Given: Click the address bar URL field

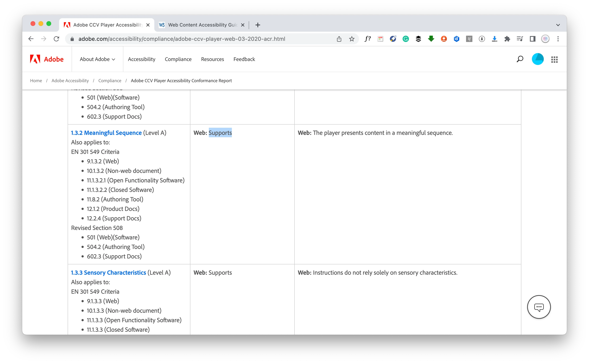Looking at the screenshot, I should pyautogui.click(x=182, y=39).
